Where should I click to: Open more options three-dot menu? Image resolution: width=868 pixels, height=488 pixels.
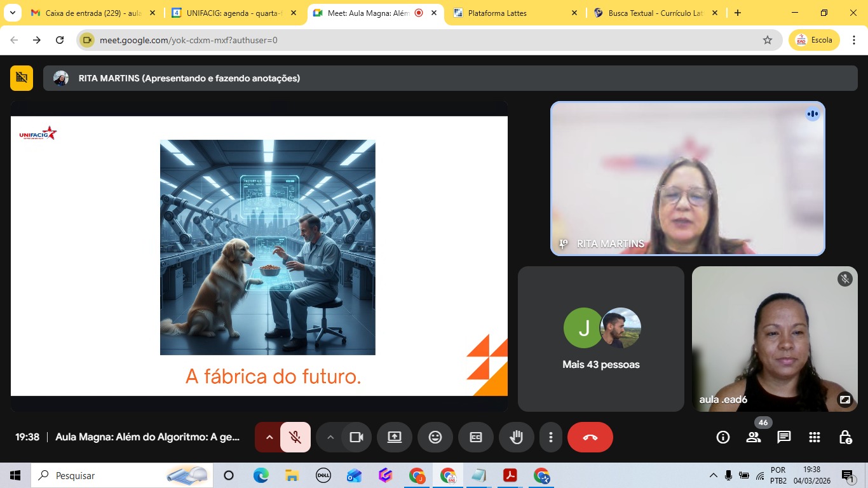pos(550,437)
